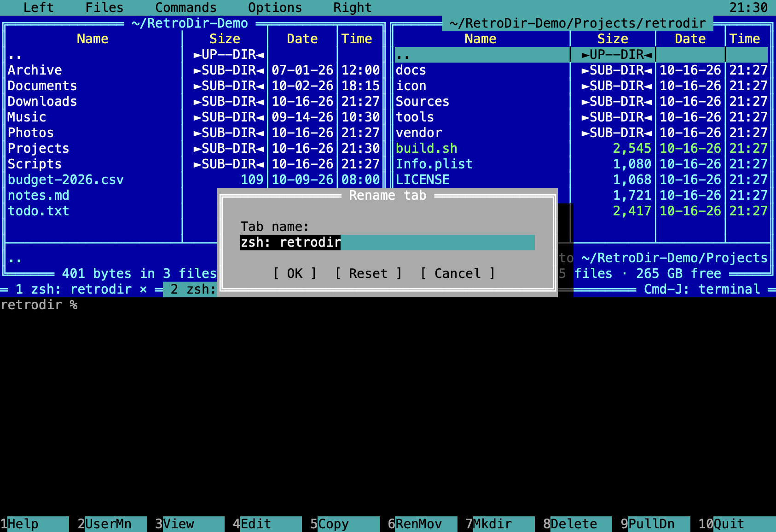
Task: Switch to tab 1 'zsh: retrodir'
Action: coord(74,289)
